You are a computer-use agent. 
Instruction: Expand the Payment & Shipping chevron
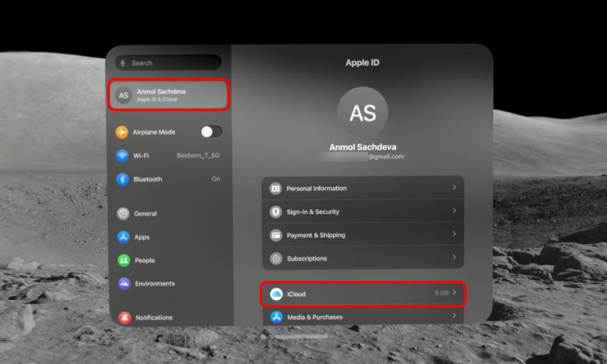coord(454,234)
